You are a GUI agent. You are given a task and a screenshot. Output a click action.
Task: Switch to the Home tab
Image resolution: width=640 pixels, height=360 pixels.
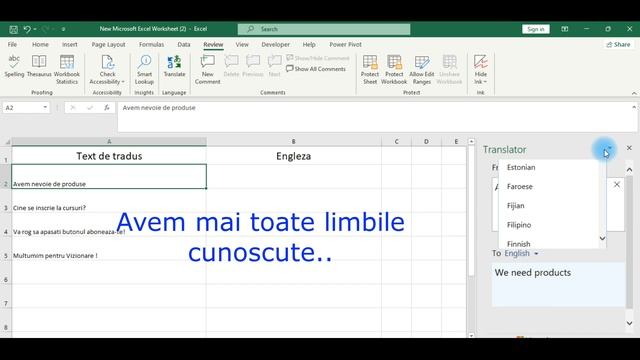(40, 44)
